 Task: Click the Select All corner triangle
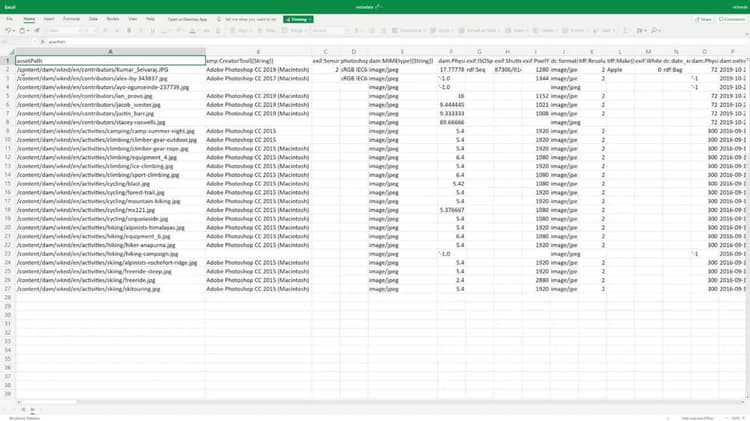pyautogui.click(x=12, y=52)
